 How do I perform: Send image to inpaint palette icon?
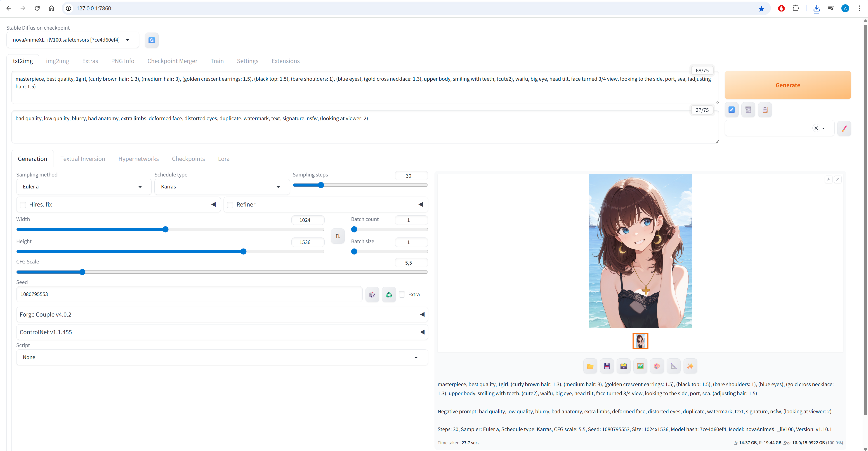click(657, 366)
